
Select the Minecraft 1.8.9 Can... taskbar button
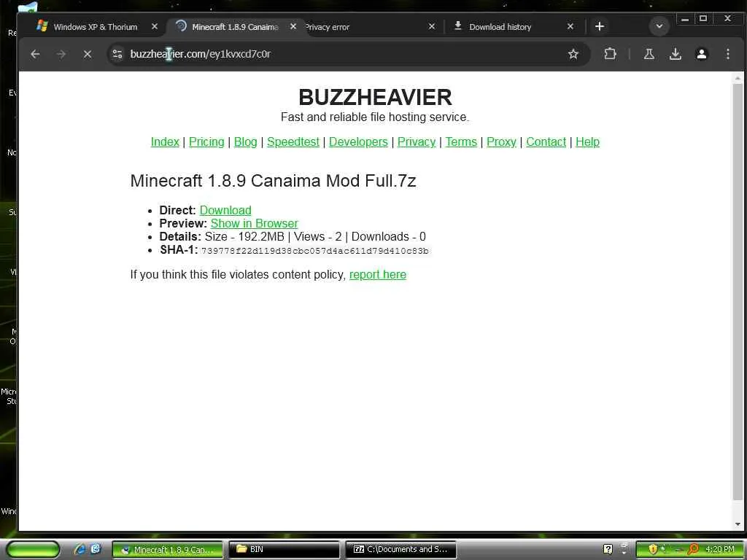point(168,550)
